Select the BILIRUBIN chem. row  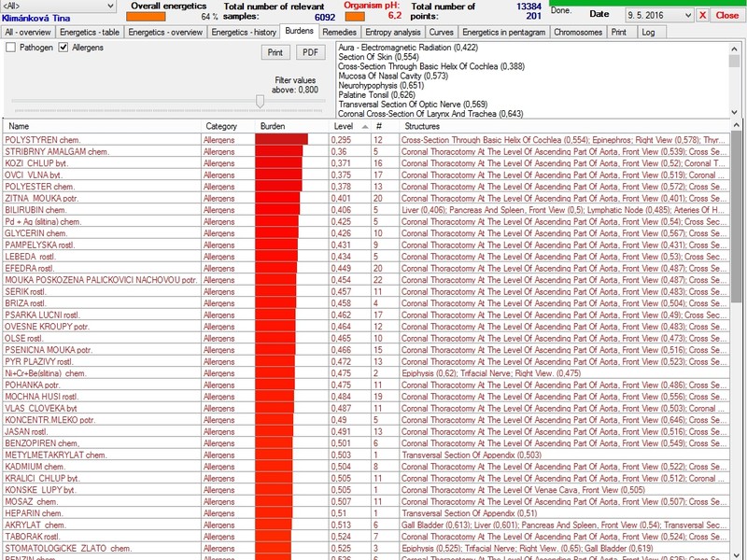coord(366,210)
